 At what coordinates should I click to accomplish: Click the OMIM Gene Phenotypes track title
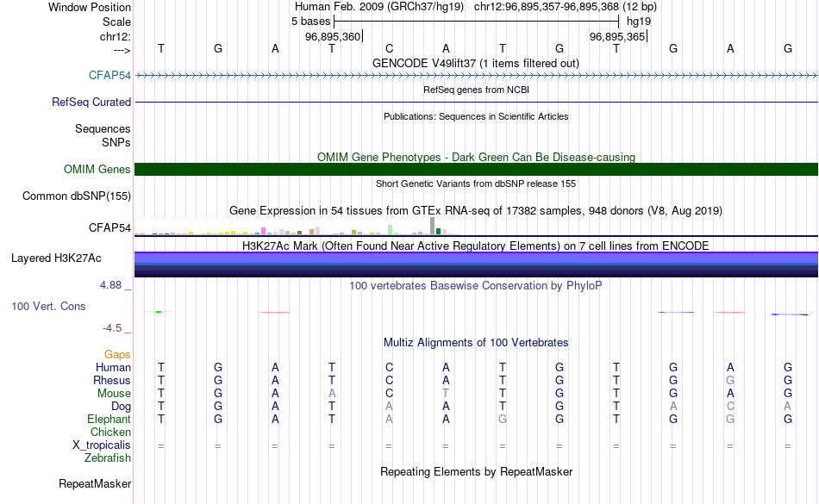pos(476,157)
